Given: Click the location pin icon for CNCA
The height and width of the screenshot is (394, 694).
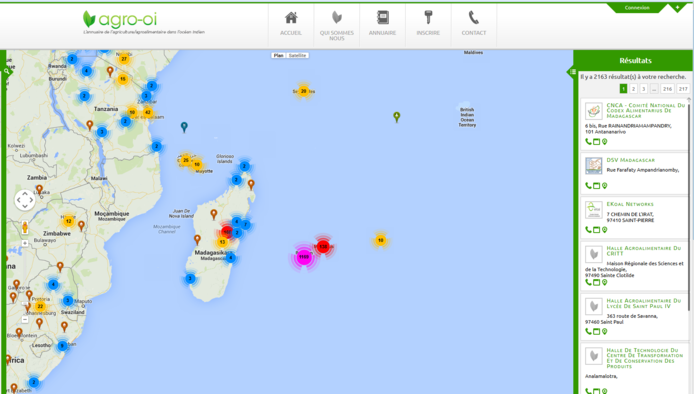Looking at the screenshot, I should 604,142.
